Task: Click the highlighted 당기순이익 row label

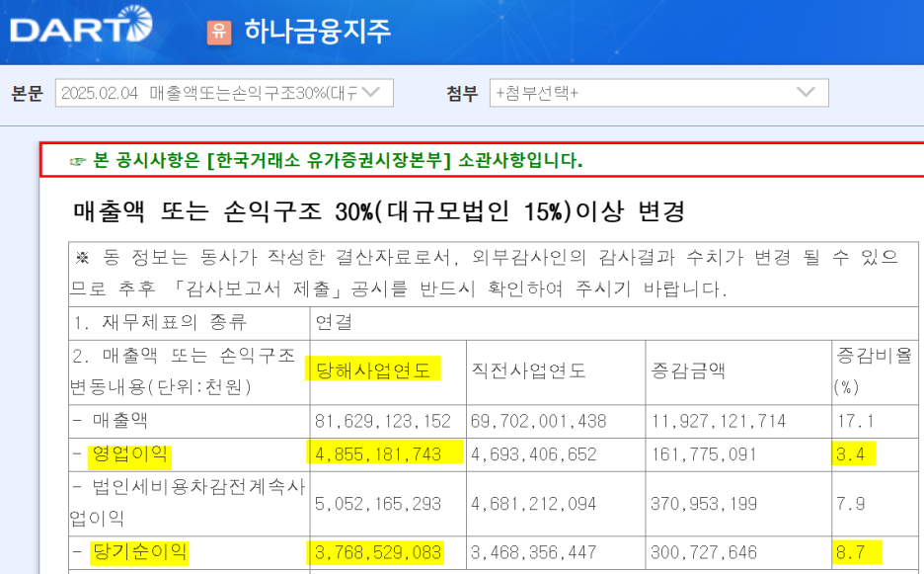Action: (x=139, y=553)
